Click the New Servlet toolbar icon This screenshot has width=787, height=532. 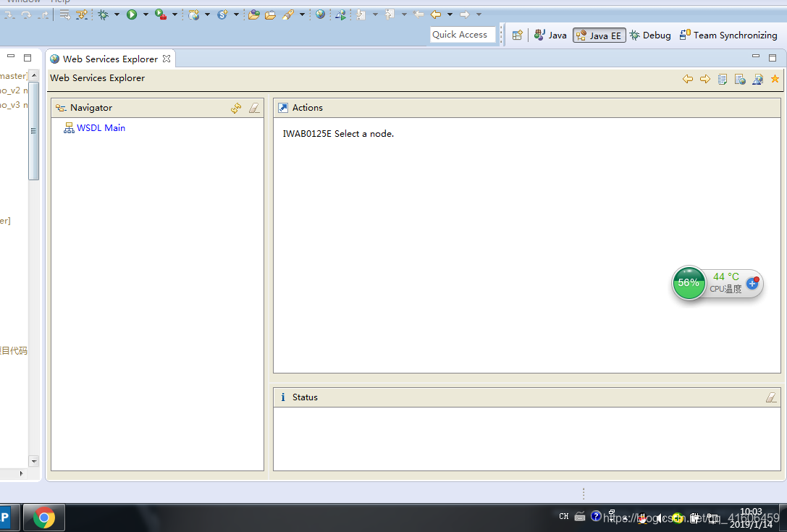click(x=222, y=14)
